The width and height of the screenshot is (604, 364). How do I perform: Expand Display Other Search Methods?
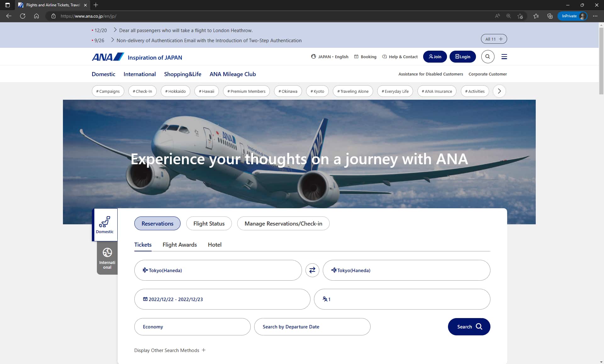[170, 350]
